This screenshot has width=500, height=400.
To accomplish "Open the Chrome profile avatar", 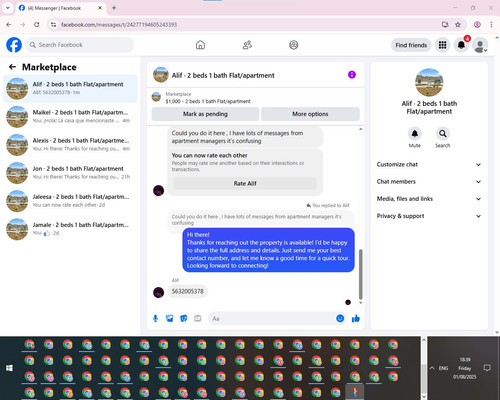I will (x=477, y=24).
